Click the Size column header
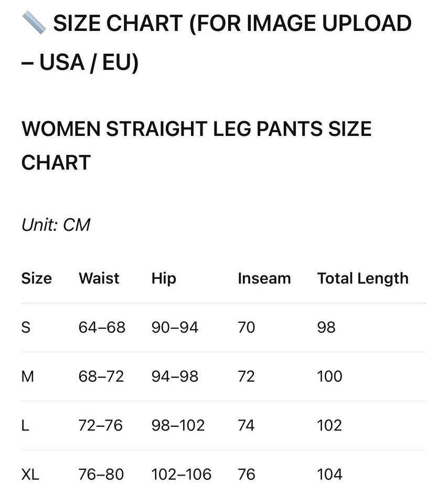Image resolution: width=448 pixels, height=504 pixels. pyautogui.click(x=36, y=278)
